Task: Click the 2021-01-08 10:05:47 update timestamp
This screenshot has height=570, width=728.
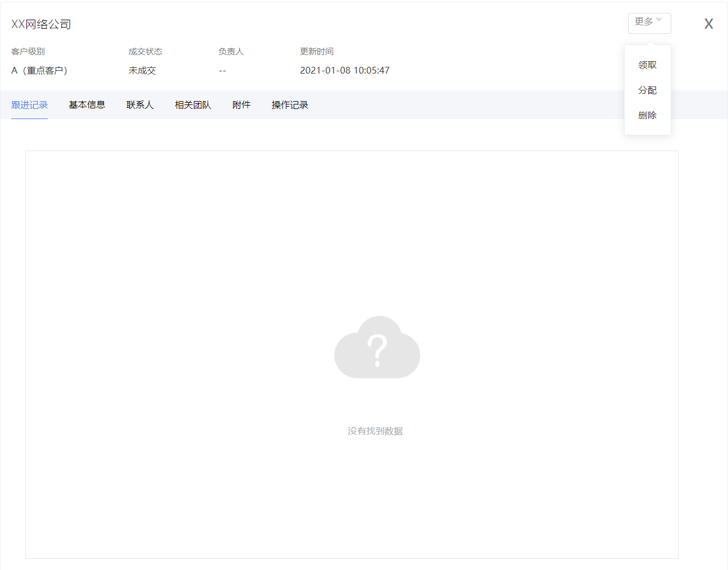Action: [x=344, y=71]
